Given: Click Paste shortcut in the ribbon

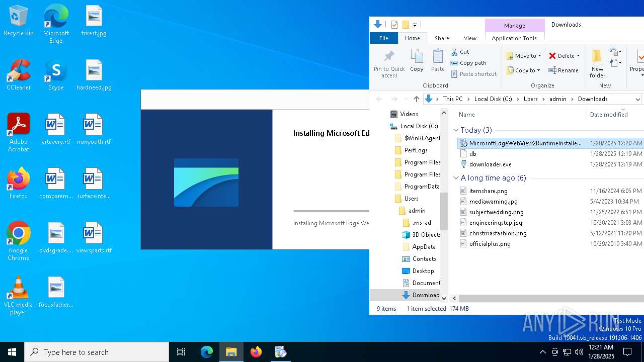Looking at the screenshot, I should 473,74.
